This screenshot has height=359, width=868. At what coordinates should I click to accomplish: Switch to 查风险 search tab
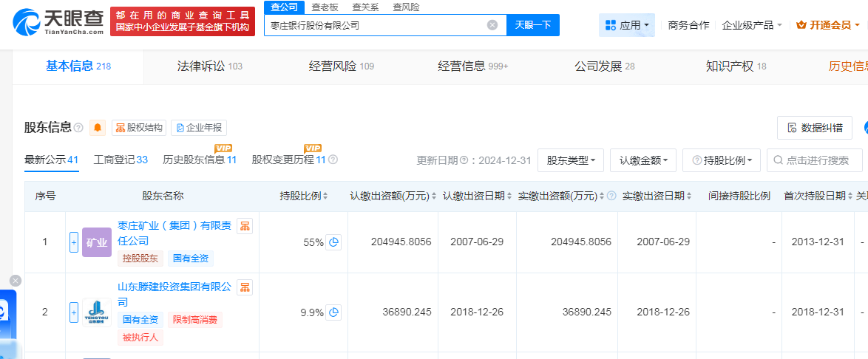click(x=407, y=7)
